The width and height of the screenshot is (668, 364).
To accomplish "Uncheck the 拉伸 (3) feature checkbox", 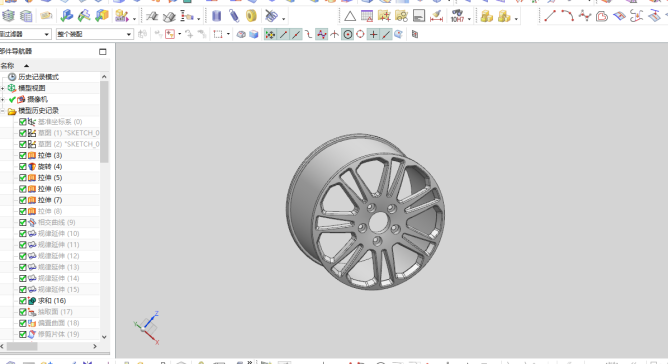I will click(23, 155).
